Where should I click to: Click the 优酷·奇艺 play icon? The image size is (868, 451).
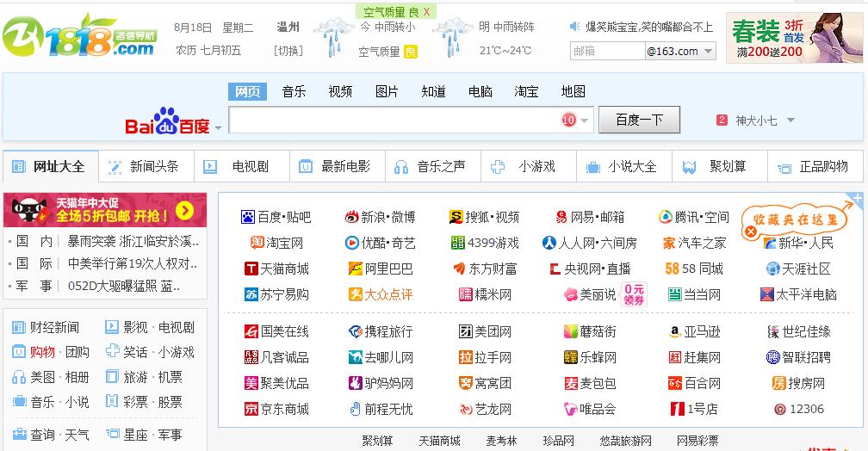[351, 243]
